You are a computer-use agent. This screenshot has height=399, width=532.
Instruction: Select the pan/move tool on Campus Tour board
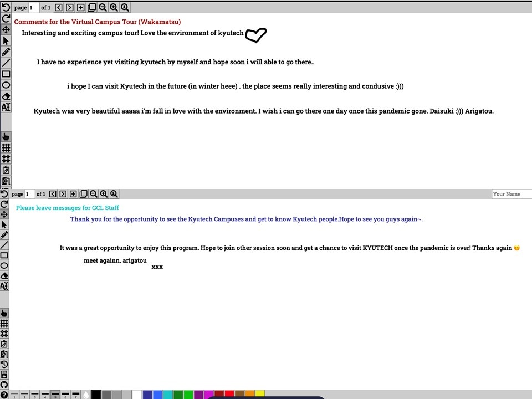(6, 29)
